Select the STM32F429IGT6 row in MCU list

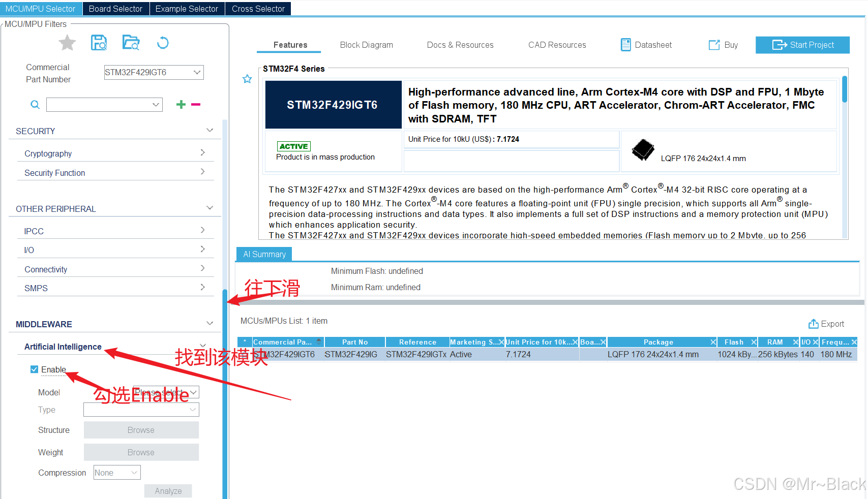pyautogui.click(x=547, y=354)
